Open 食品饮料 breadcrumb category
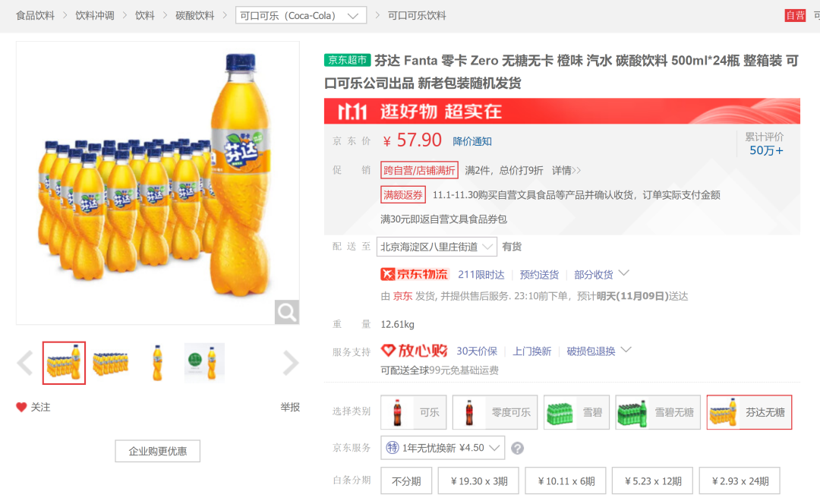 point(35,15)
